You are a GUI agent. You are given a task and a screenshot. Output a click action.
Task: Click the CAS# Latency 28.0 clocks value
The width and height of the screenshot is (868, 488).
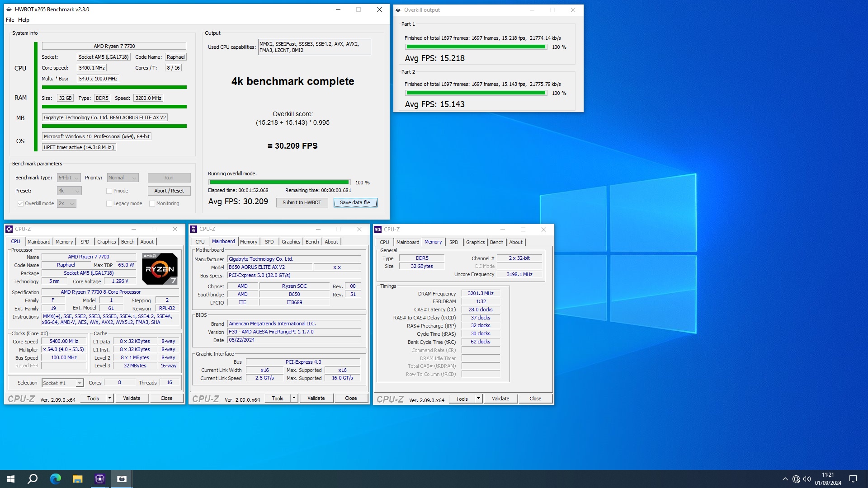point(481,310)
